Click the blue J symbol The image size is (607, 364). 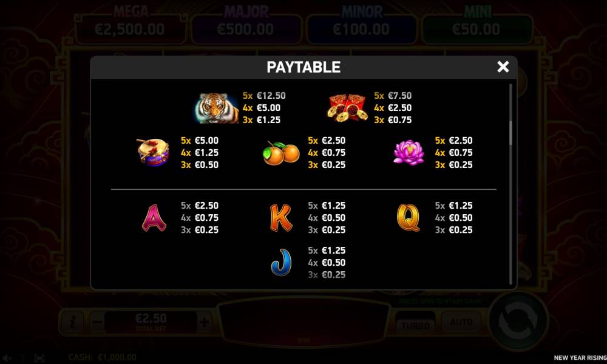(280, 262)
